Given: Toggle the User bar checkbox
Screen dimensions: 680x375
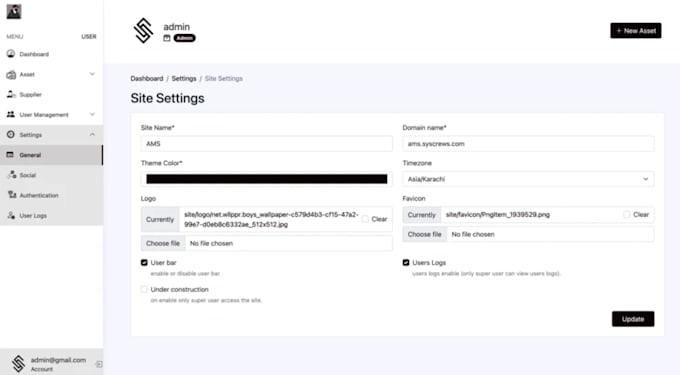Looking at the screenshot, I should [144, 263].
